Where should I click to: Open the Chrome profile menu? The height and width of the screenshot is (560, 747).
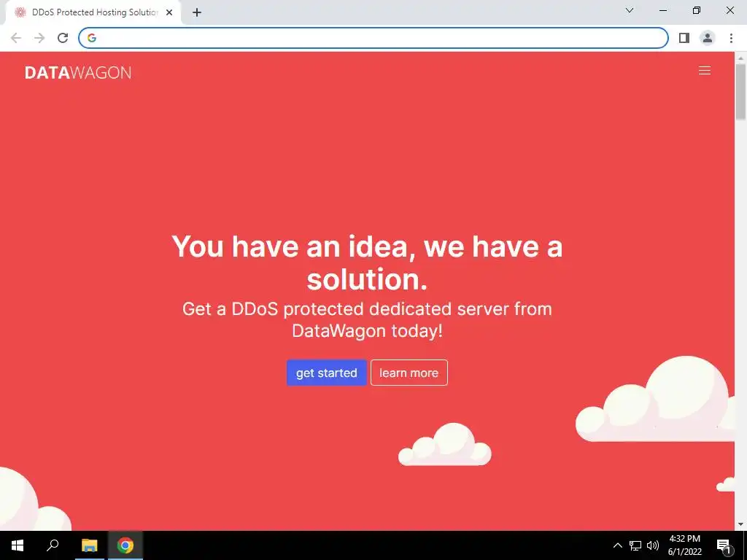(708, 38)
